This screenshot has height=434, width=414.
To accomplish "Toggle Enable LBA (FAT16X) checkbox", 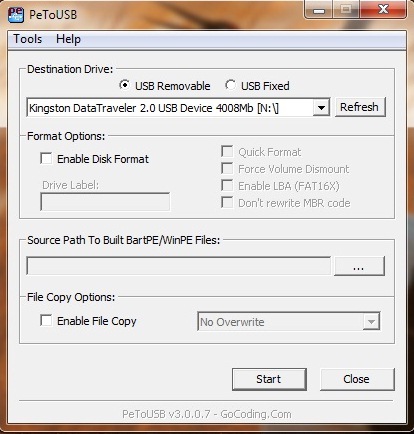I will [x=227, y=185].
